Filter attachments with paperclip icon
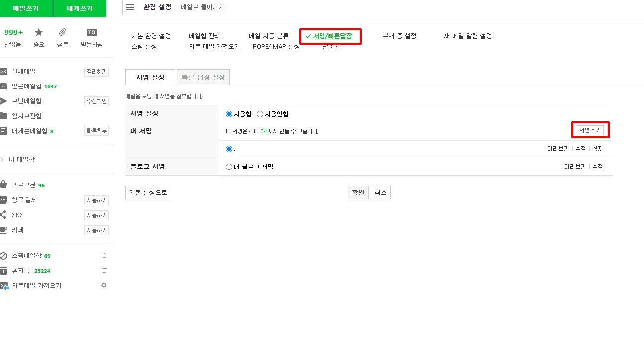 63,32
